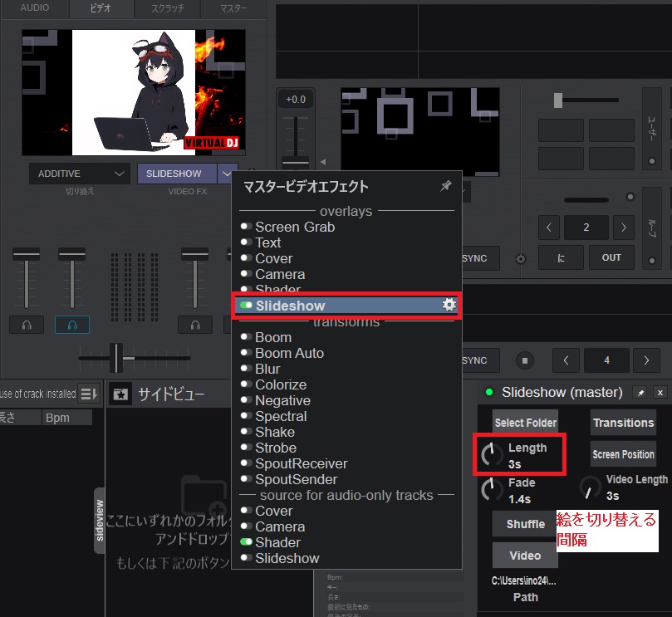Click the round stop button beside SYNC

525,360
